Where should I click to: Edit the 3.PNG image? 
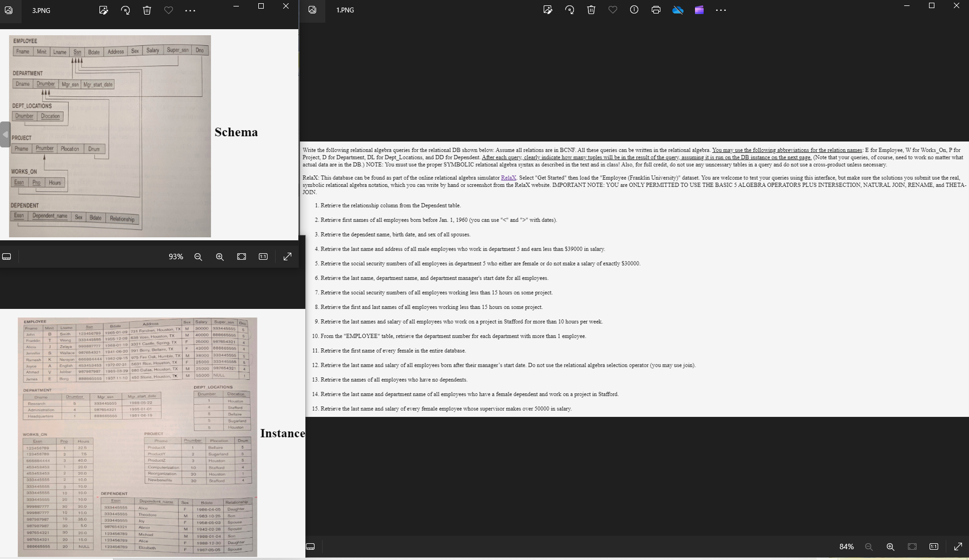[104, 10]
